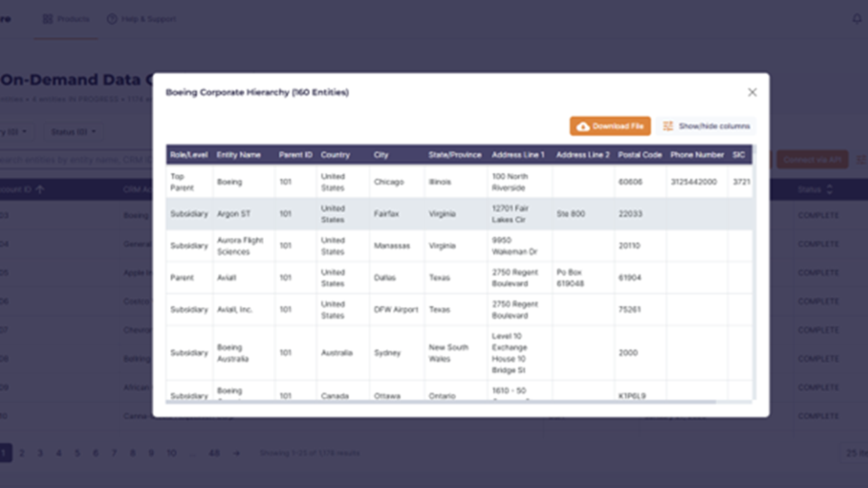
Task: Select the Address Line 2 column header
Action: coord(583,155)
